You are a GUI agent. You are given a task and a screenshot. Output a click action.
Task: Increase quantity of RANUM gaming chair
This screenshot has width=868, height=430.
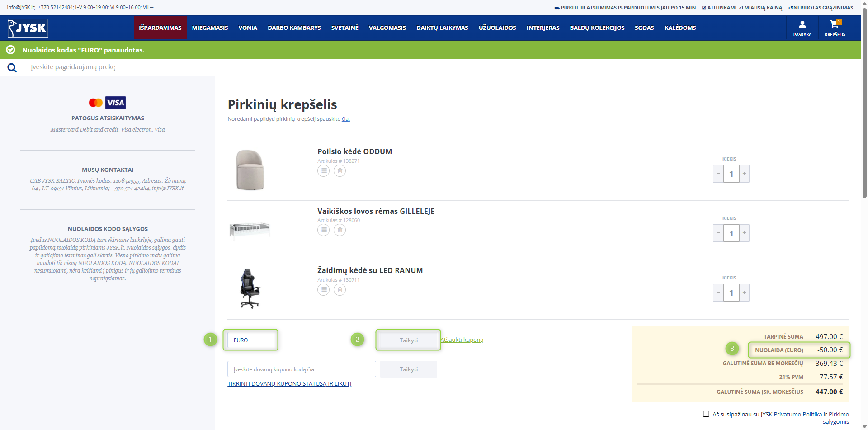[744, 293]
